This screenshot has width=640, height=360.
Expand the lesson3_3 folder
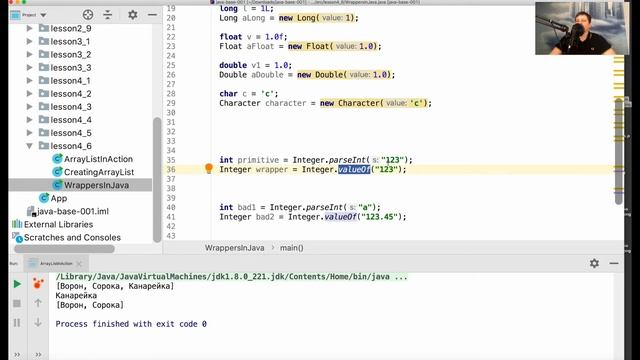pos(29,67)
